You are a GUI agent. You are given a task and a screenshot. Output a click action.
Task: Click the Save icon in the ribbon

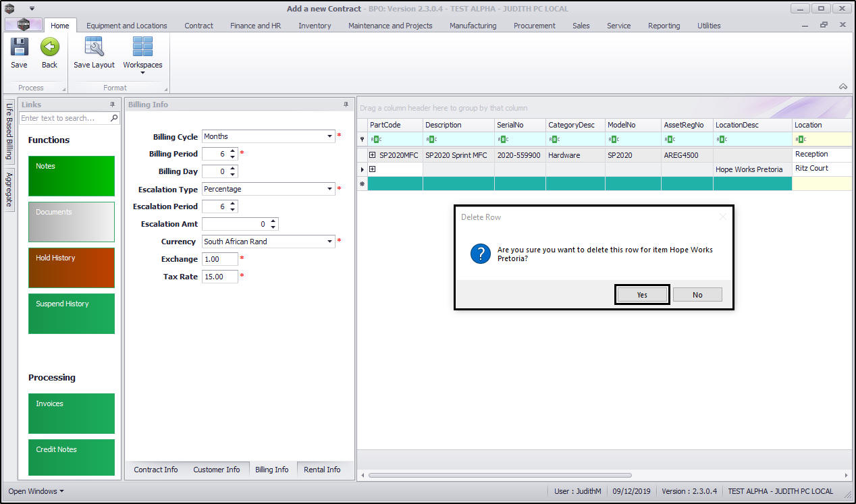[19, 47]
